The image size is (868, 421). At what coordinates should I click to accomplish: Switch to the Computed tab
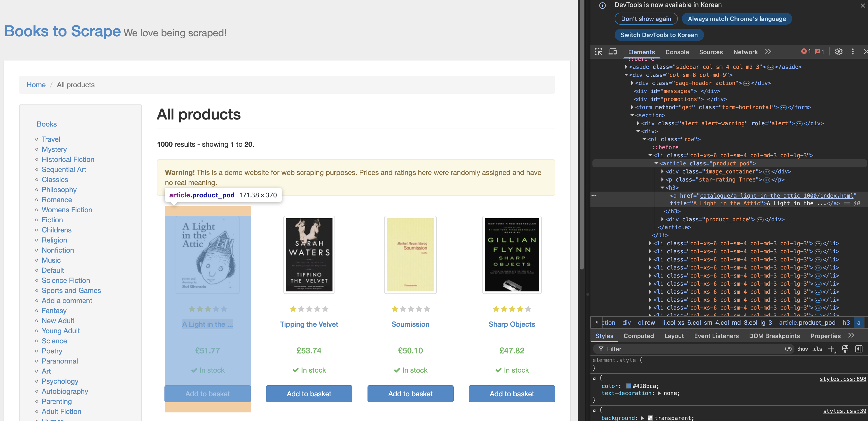pyautogui.click(x=639, y=336)
